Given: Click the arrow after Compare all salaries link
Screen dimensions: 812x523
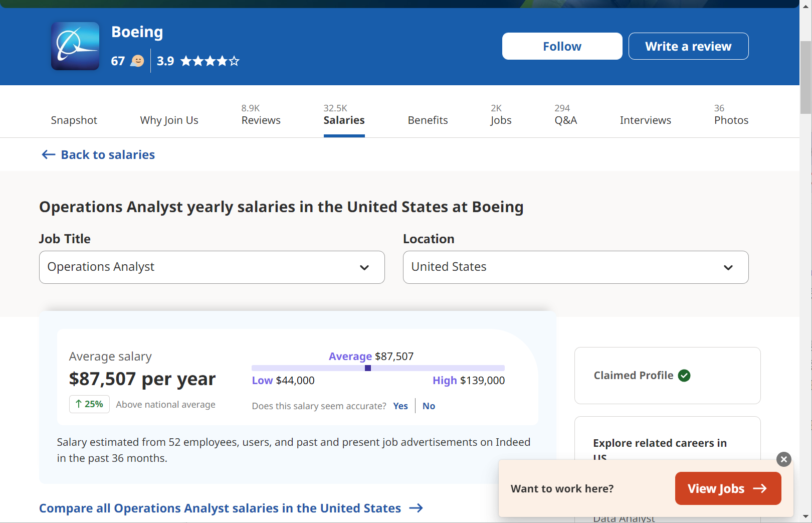Looking at the screenshot, I should click(x=416, y=508).
